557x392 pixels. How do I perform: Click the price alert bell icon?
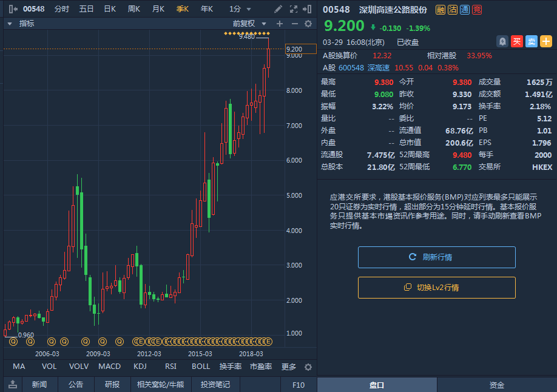(x=502, y=41)
